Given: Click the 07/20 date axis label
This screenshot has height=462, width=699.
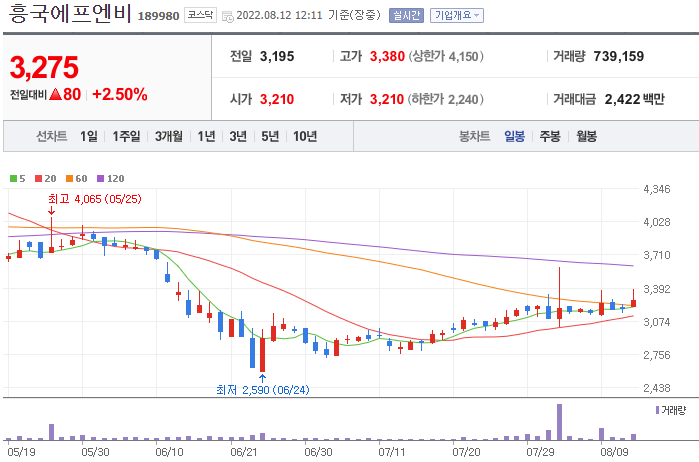Looking at the screenshot, I should [466, 452].
